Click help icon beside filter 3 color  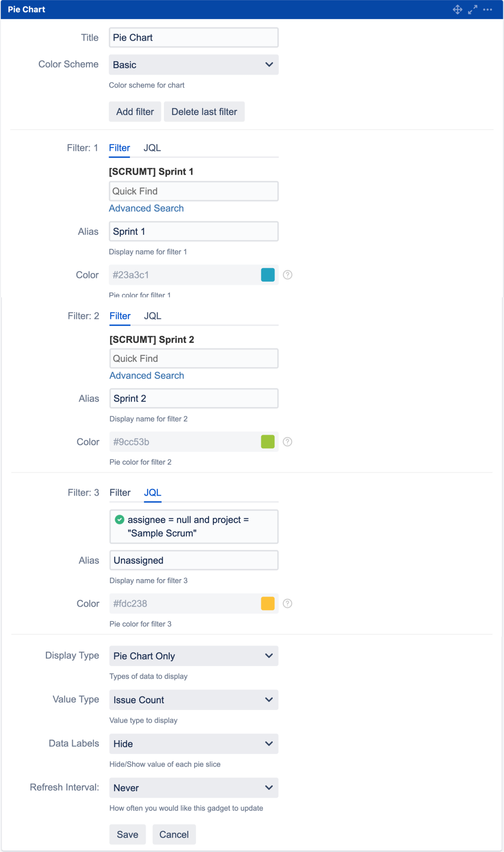click(287, 603)
